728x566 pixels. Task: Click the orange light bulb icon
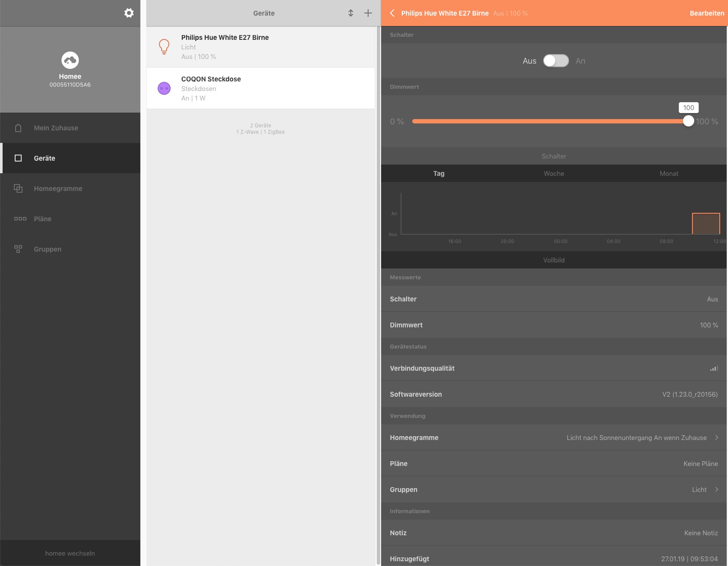click(x=164, y=47)
